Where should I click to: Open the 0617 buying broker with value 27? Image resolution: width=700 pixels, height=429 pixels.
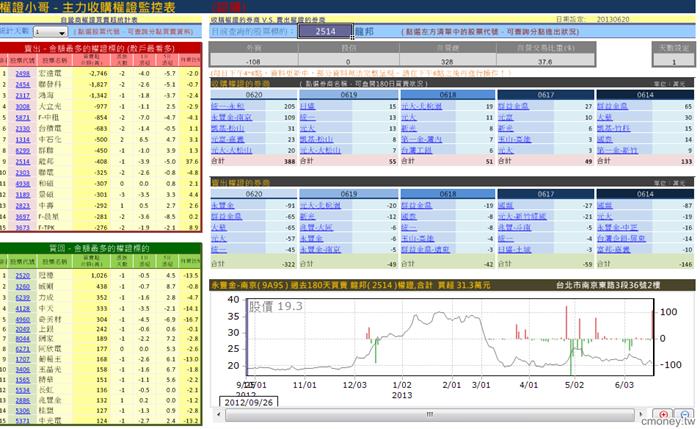(513, 106)
